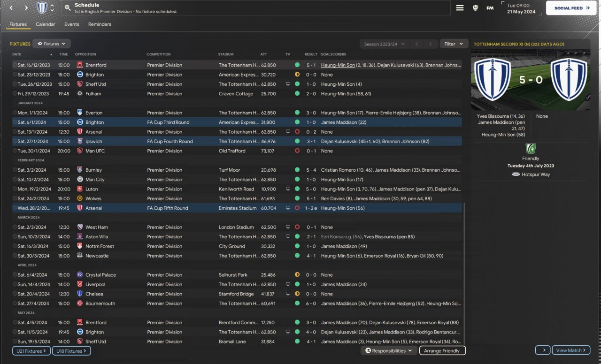This screenshot has width=601, height=364.
Task: Select row circle for Sat, 3/2/2024 fixture
Action: (15, 170)
